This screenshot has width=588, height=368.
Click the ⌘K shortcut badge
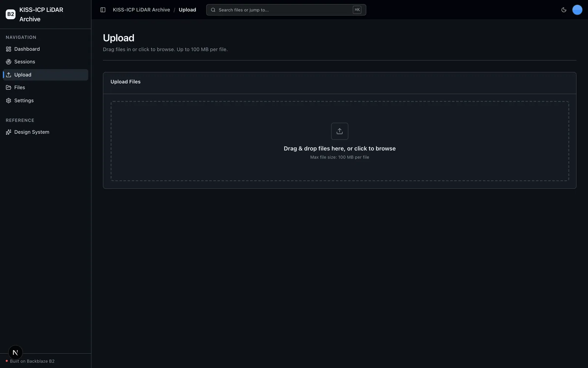pos(357,10)
